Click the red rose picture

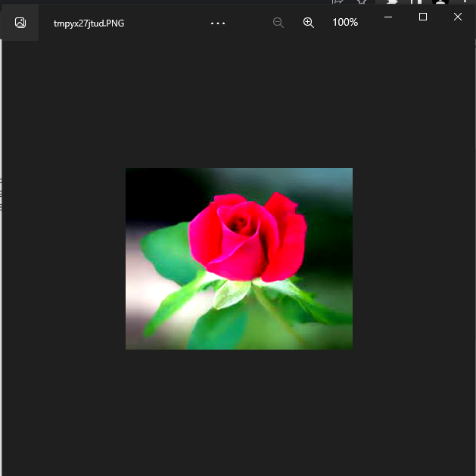[239, 259]
